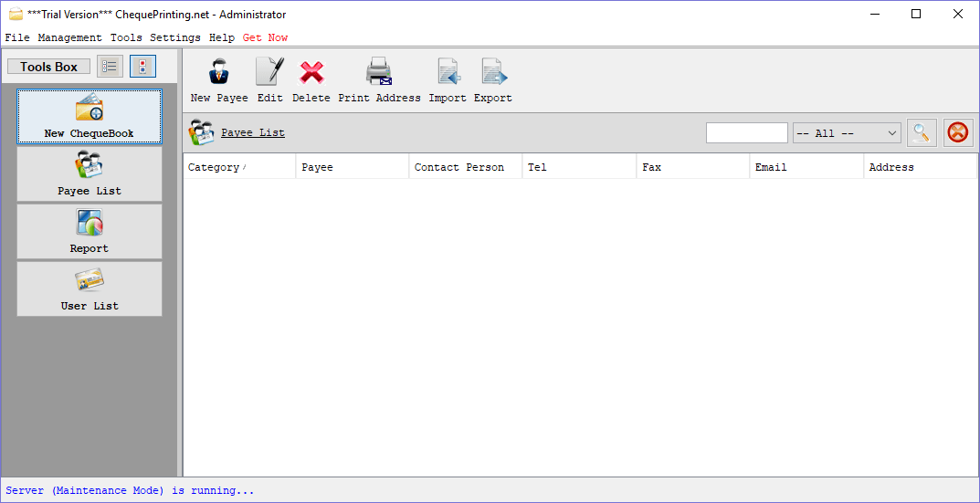Sort by the Tel column header

coord(579,167)
